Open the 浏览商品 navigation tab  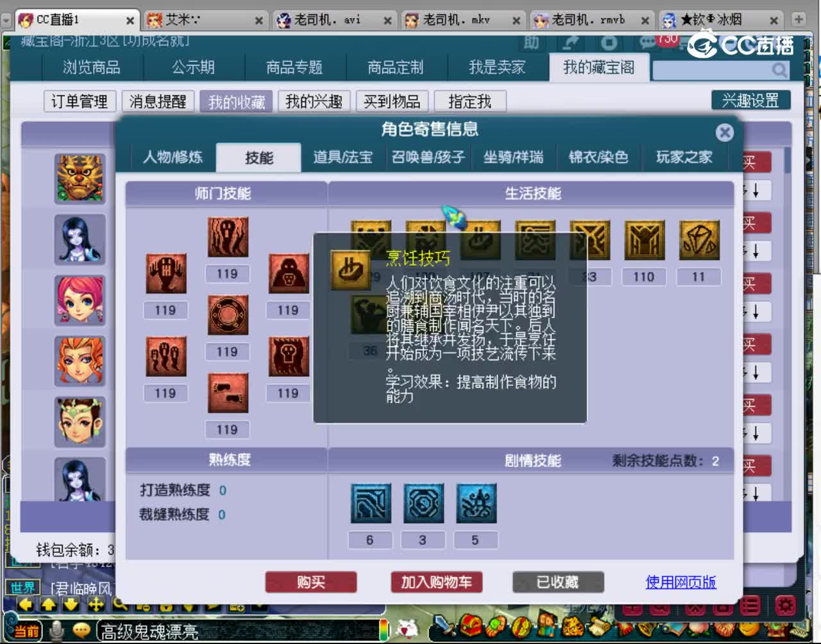pos(92,67)
